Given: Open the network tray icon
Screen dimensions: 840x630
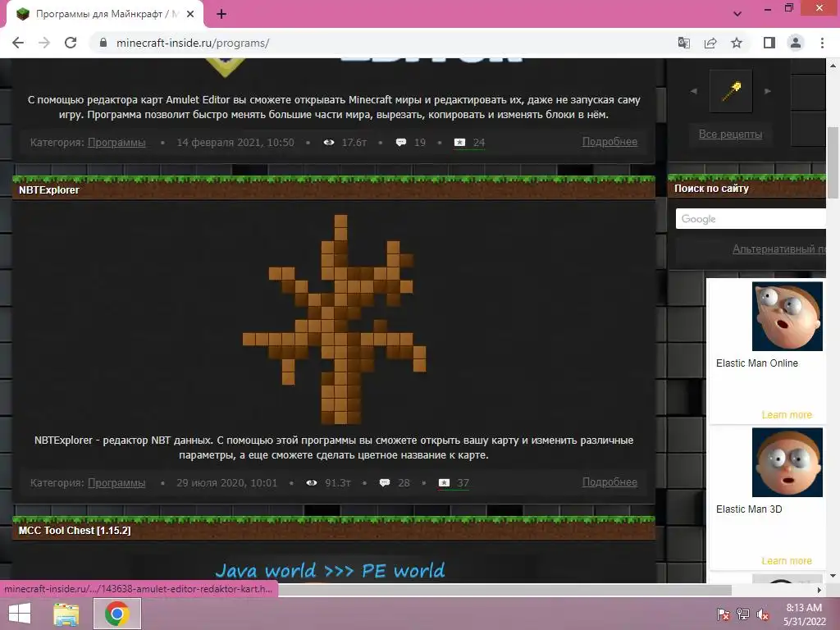Looking at the screenshot, I should (x=743, y=614).
